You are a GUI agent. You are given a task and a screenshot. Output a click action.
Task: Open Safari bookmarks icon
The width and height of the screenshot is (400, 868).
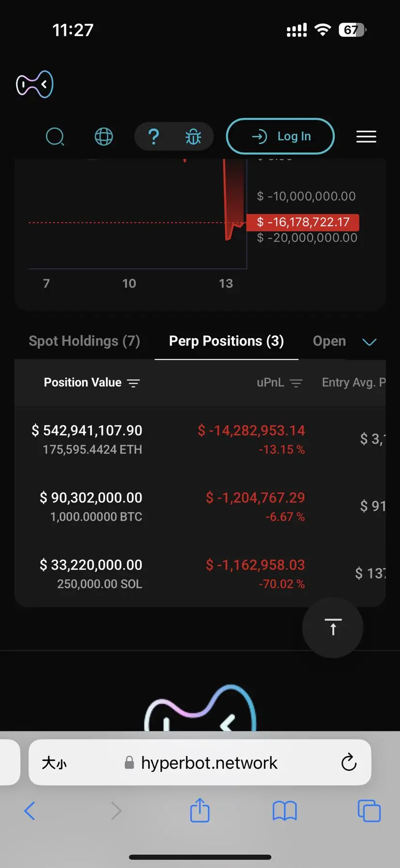tap(285, 810)
